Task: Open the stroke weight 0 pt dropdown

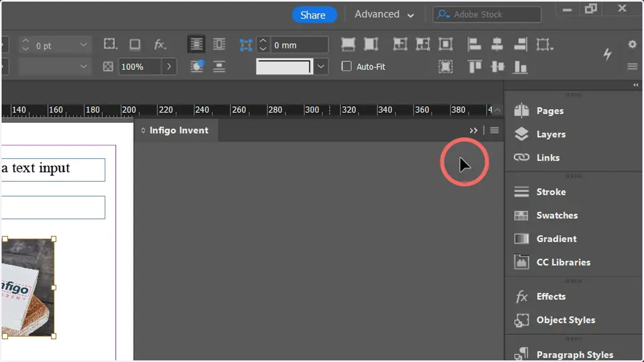Action: pyautogui.click(x=83, y=46)
